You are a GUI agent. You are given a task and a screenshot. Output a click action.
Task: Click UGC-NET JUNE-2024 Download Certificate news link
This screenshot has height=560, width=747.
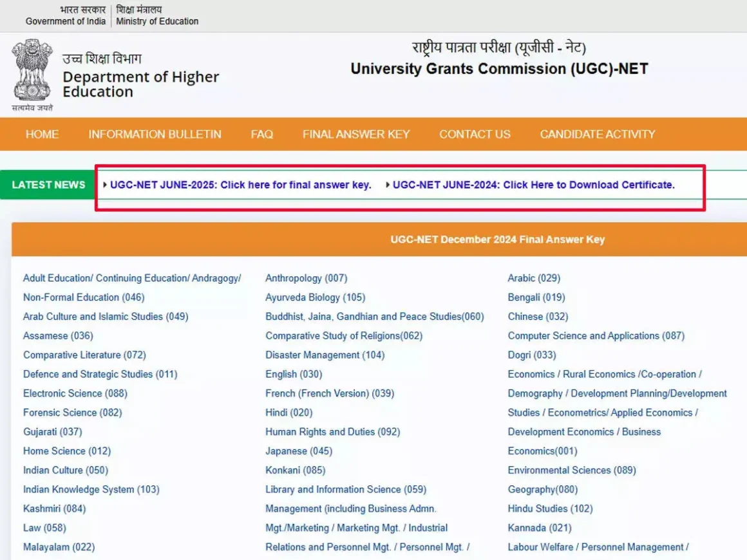click(534, 185)
